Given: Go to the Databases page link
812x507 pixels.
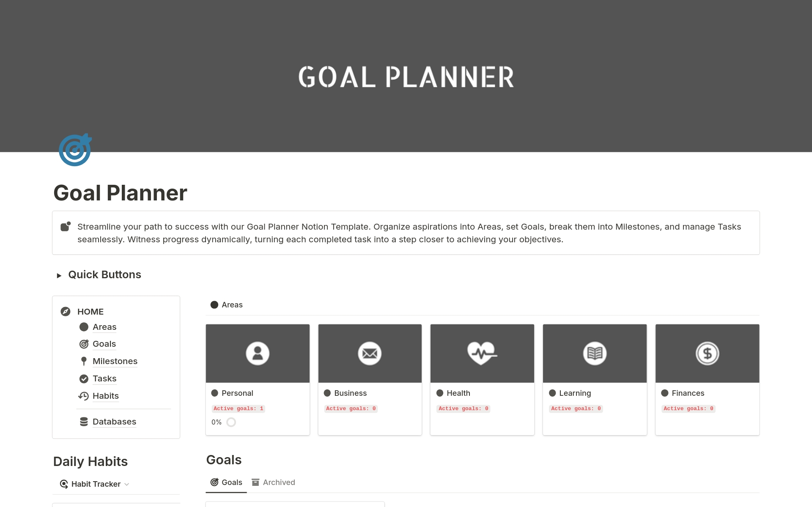Looking at the screenshot, I should pos(114,422).
